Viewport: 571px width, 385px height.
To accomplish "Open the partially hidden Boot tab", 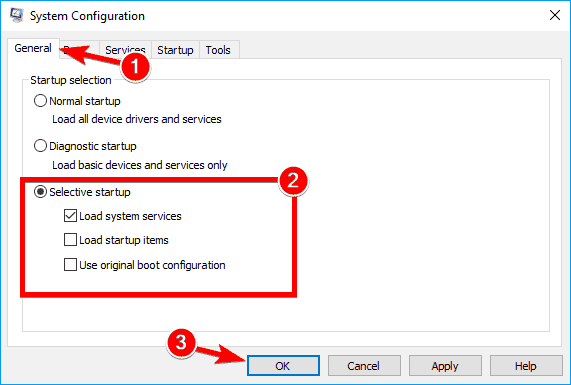I will click(x=79, y=50).
